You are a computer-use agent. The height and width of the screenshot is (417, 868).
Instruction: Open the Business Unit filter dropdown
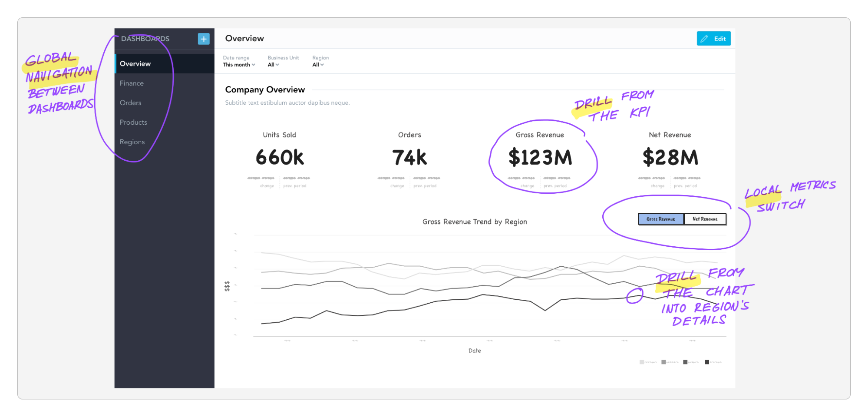click(x=273, y=65)
